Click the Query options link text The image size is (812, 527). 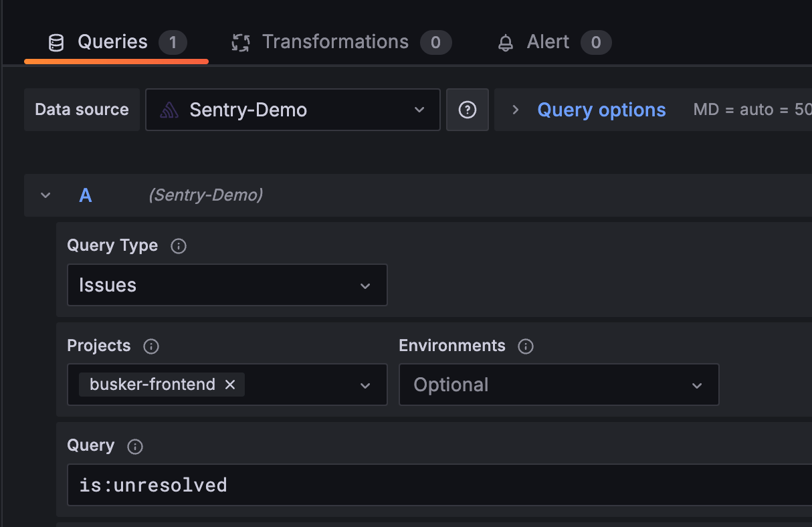click(x=601, y=110)
